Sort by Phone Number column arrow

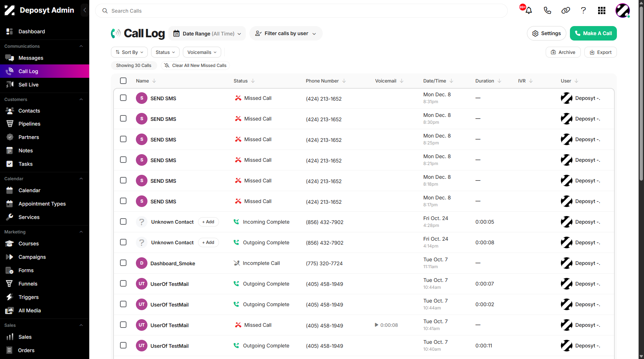(344, 81)
